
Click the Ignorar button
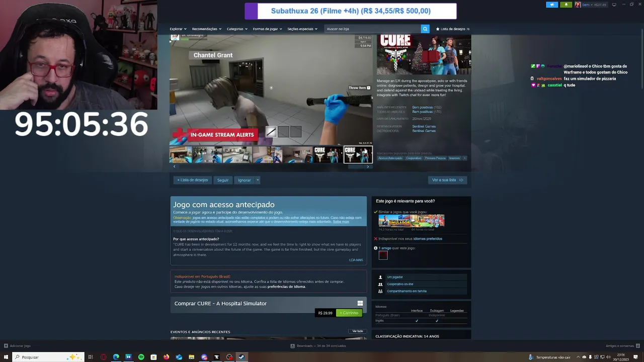244,180
